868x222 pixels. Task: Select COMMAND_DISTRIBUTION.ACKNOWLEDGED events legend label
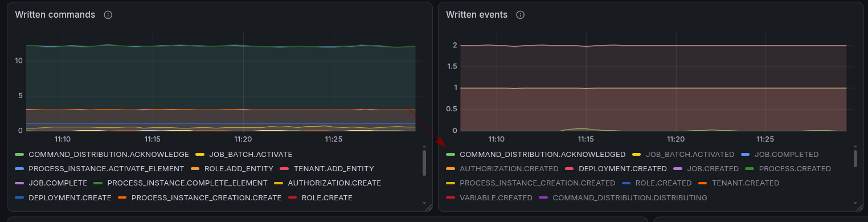click(542, 154)
